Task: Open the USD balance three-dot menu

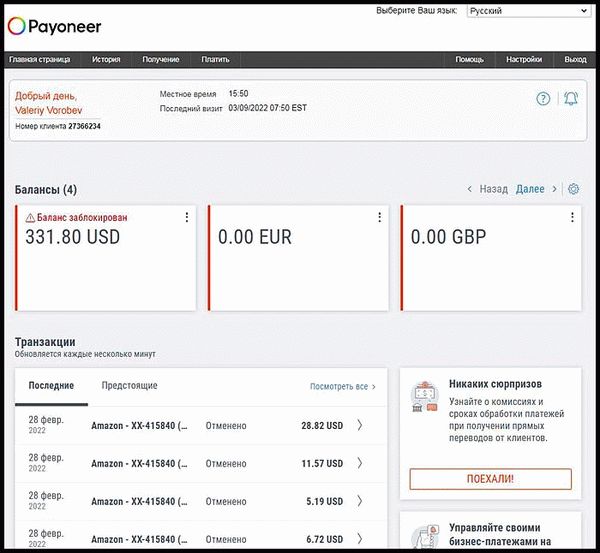Action: [187, 217]
